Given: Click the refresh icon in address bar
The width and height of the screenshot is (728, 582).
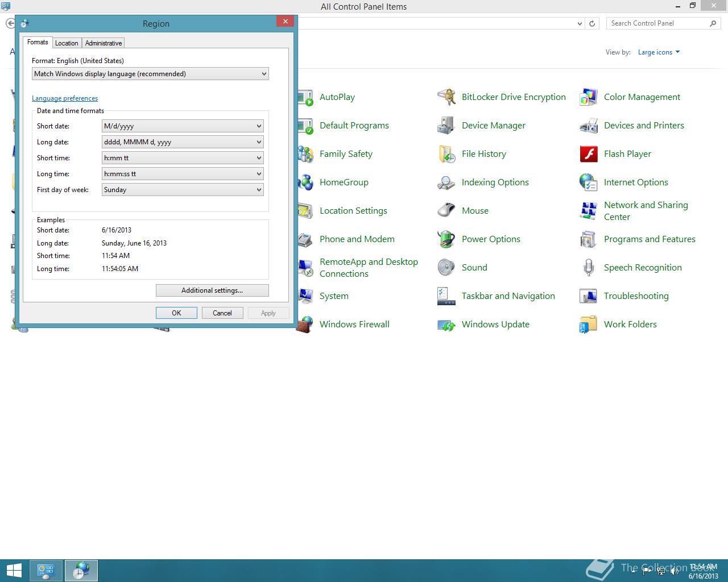Looking at the screenshot, I should point(592,23).
